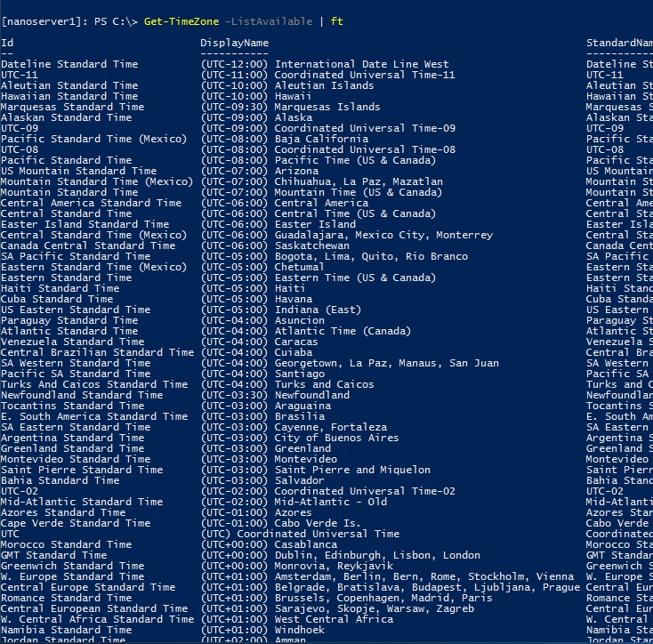653x644 pixels.
Task: Click 'Hawaii' display name
Action: pyautogui.click(x=293, y=96)
